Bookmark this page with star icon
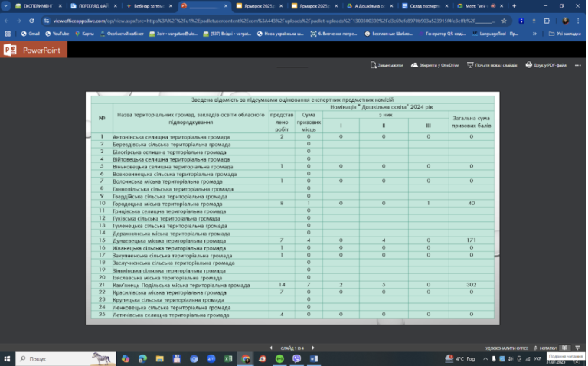The width and height of the screenshot is (588, 366). pos(504,21)
